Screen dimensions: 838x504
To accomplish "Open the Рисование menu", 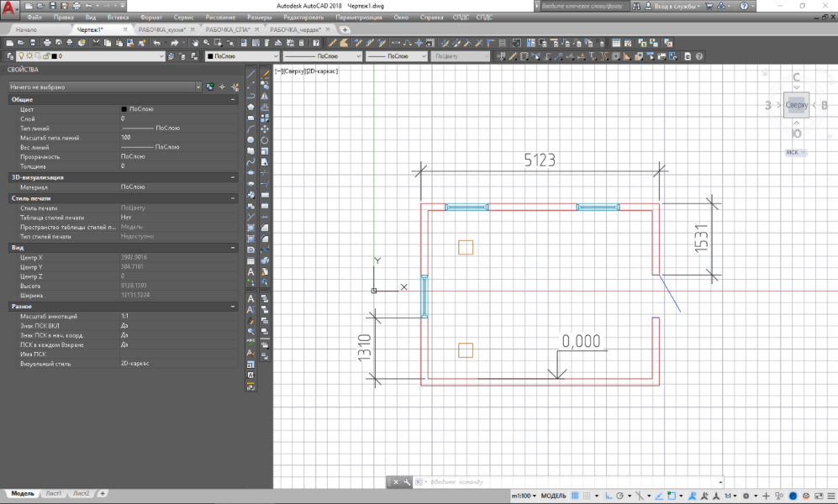I will click(220, 17).
